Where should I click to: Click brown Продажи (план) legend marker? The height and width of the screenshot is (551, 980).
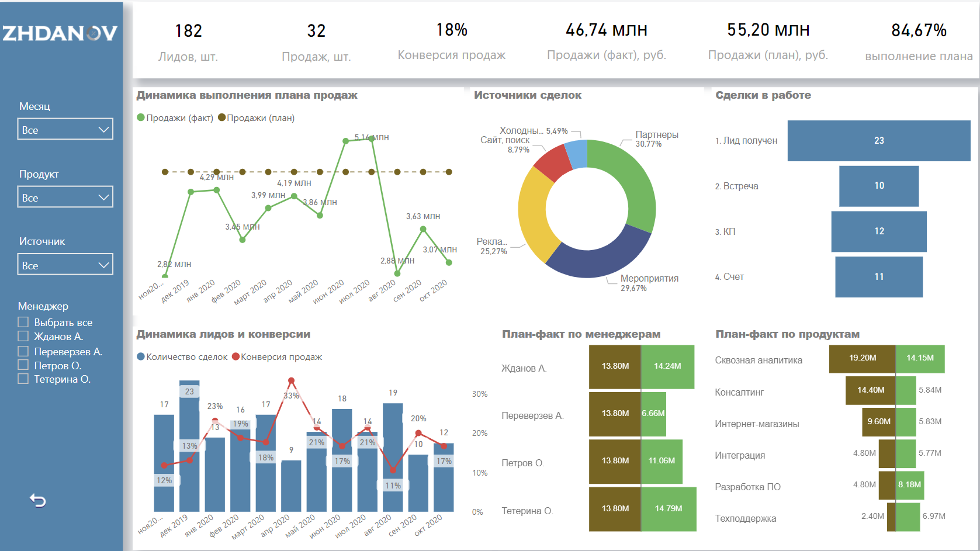221,117
